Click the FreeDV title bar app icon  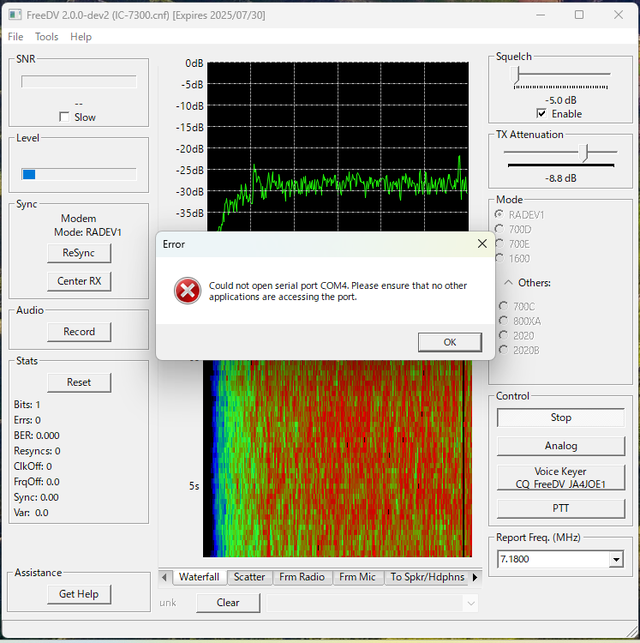(x=15, y=15)
